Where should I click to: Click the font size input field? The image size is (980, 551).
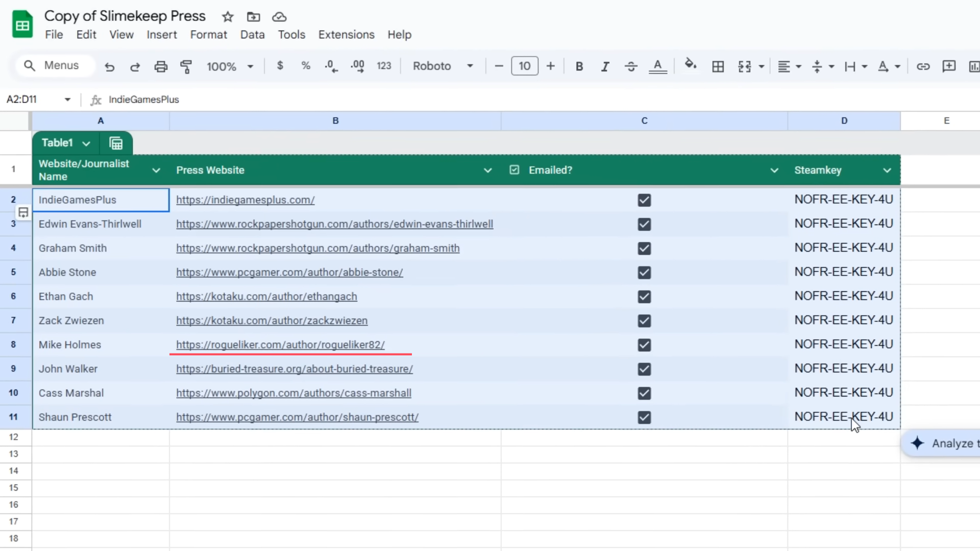525,66
